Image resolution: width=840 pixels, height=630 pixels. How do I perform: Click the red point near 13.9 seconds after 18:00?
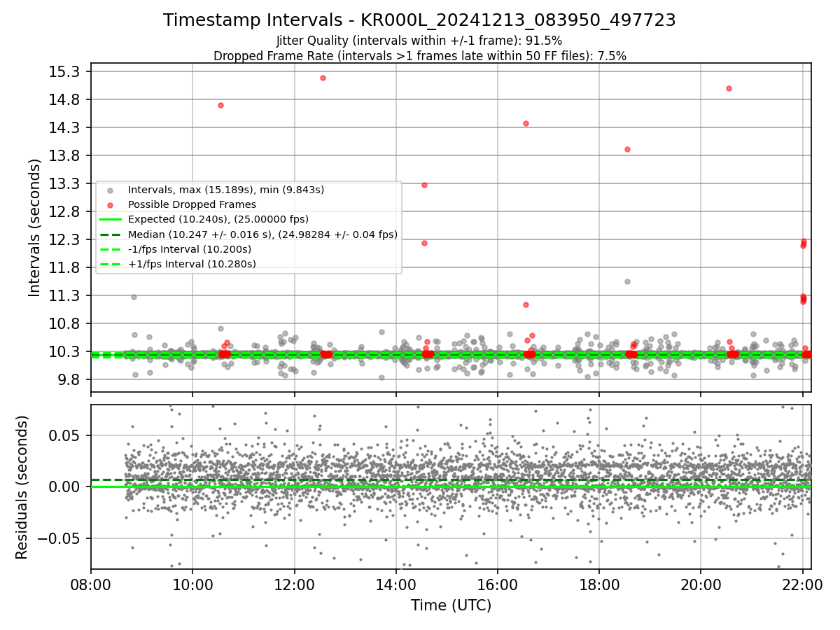click(627, 149)
